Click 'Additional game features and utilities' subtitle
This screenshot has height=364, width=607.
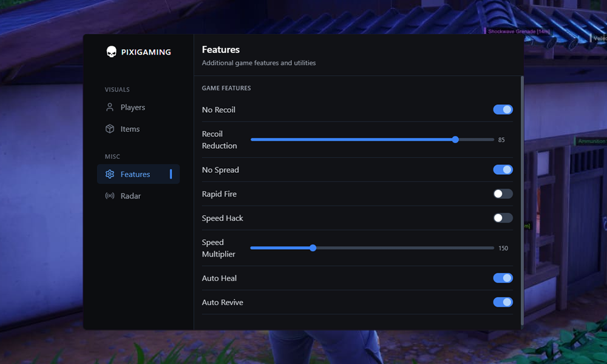[259, 63]
